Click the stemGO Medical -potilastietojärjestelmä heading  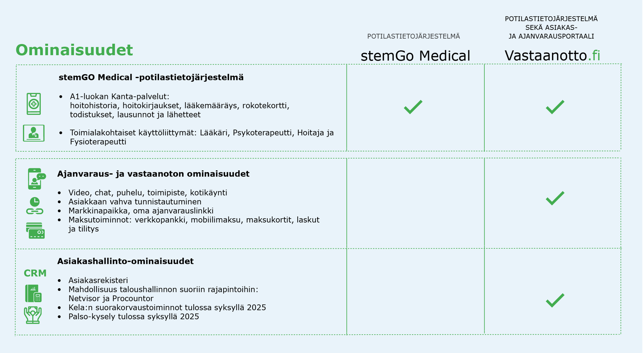(x=151, y=77)
